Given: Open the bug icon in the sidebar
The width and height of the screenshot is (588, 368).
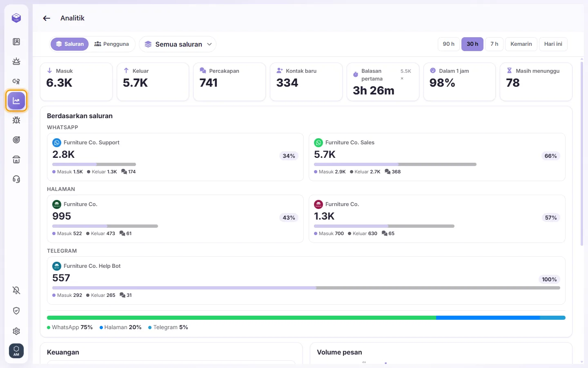Looking at the screenshot, I should [x=16, y=120].
